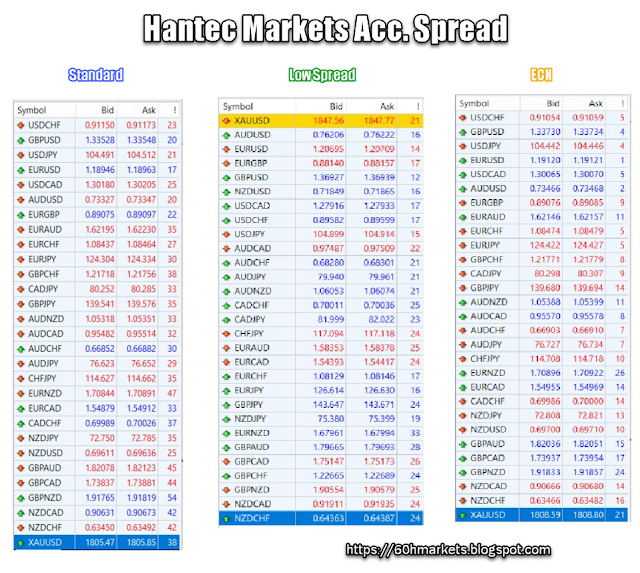640x573 pixels.
Task: Click the LowSpread account heading
Action: click(x=322, y=75)
